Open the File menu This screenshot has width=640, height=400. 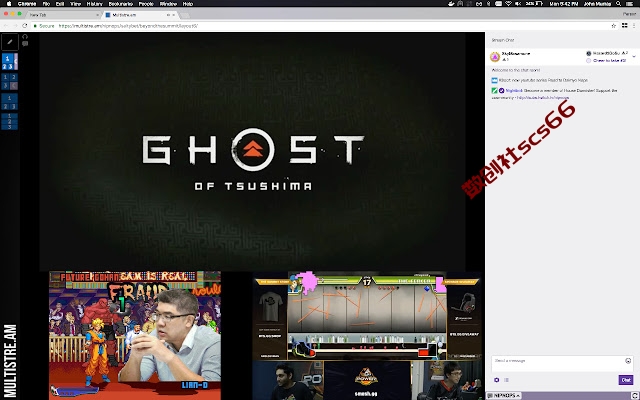coord(46,4)
